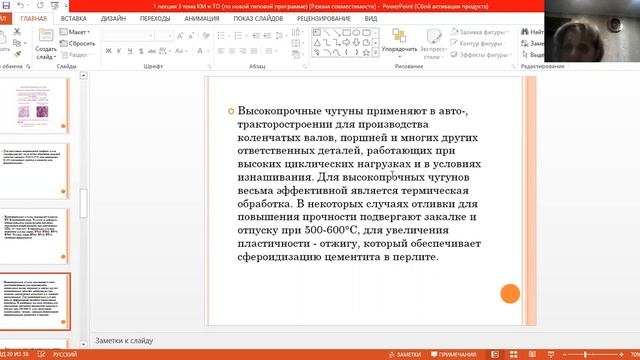Start slideshow from status bar icon
This screenshot has height=360, width=640.
point(551,354)
